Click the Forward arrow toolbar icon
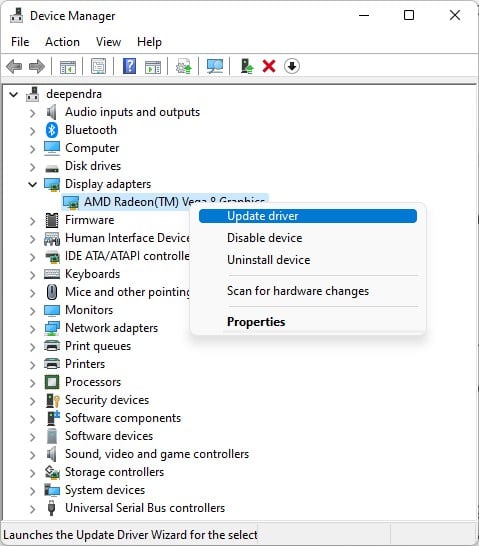 coord(37,66)
